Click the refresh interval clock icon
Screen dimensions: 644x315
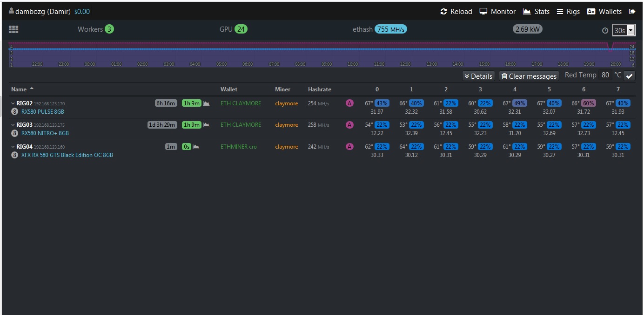[x=605, y=30]
